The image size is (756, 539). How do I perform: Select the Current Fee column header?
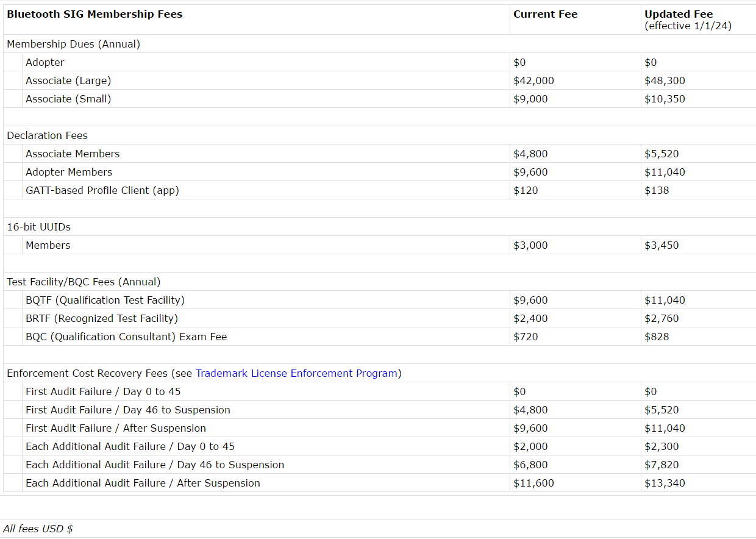pos(545,14)
